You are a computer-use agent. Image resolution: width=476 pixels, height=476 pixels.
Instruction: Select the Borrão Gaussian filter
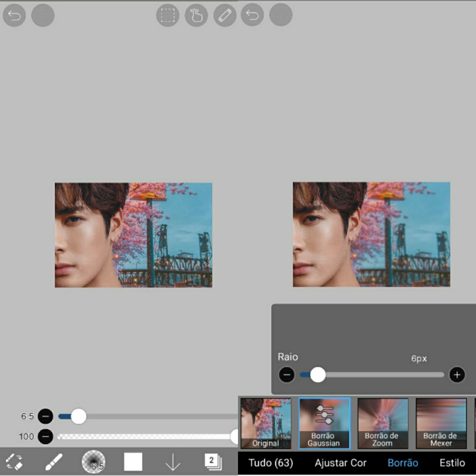pyautogui.click(x=324, y=423)
